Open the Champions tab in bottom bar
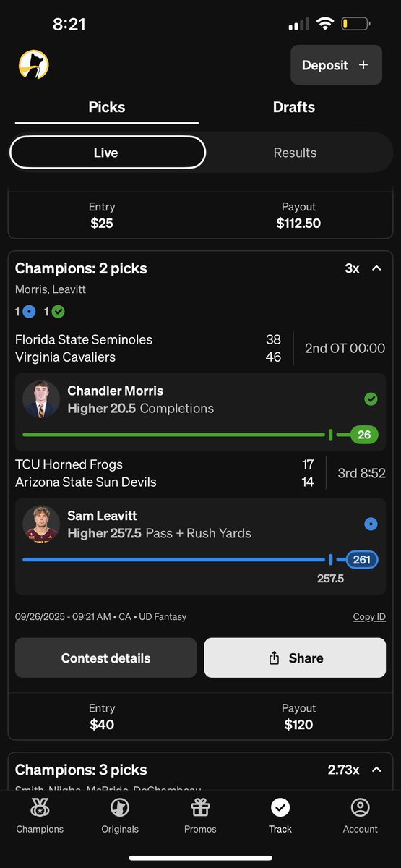The image size is (401, 868). pyautogui.click(x=40, y=816)
